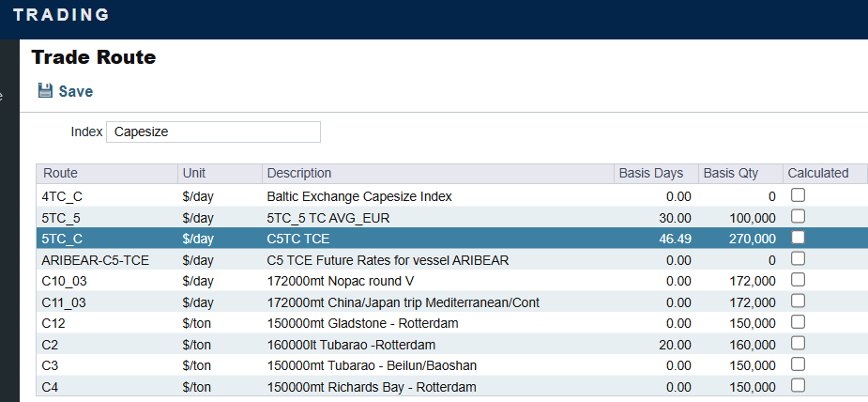Sort by Basis Days column header
The width and height of the screenshot is (868, 402).
[656, 174]
